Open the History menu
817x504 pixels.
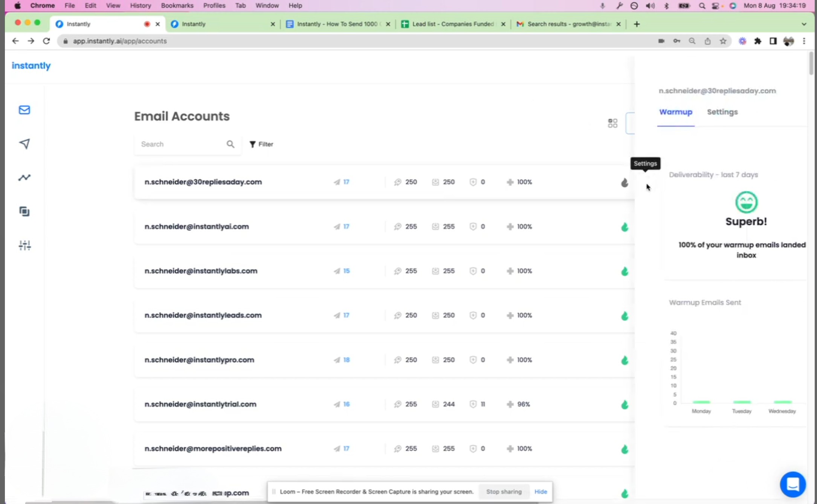click(x=140, y=6)
